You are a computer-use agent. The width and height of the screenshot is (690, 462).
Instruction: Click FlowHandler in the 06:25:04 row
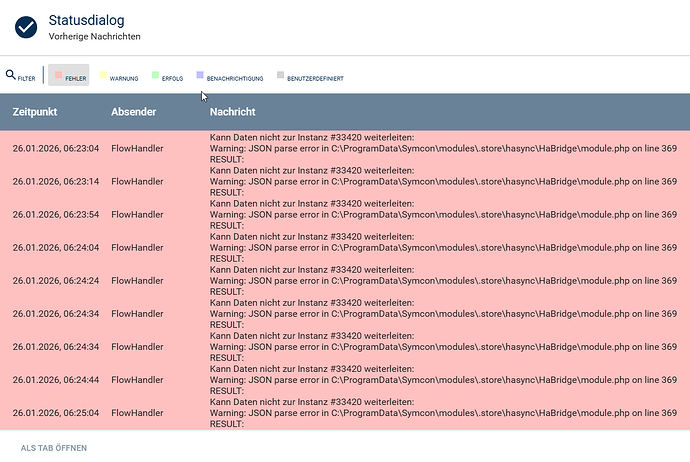tap(137, 413)
